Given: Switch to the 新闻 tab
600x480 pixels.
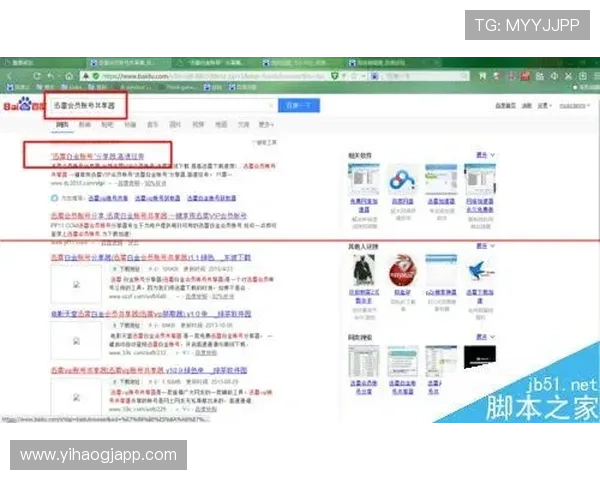Looking at the screenshot, I should 85,124.
